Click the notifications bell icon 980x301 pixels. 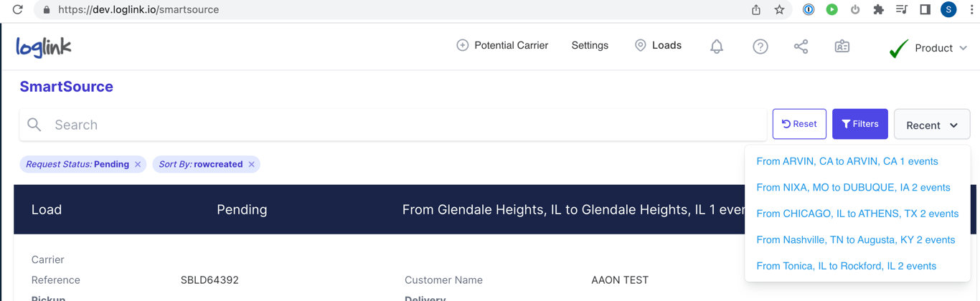click(716, 47)
